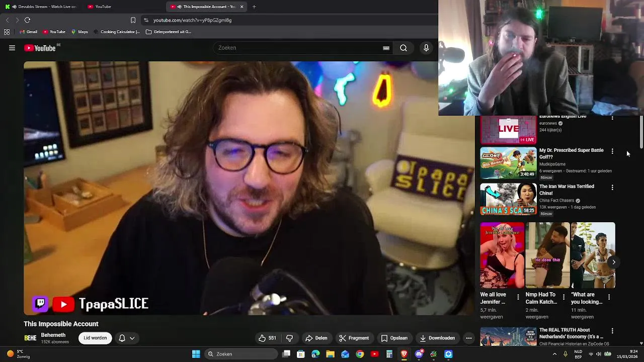The height and width of the screenshot is (362, 644).
Task: Open the Euronews LIVE thumbnail
Action: coord(508,130)
